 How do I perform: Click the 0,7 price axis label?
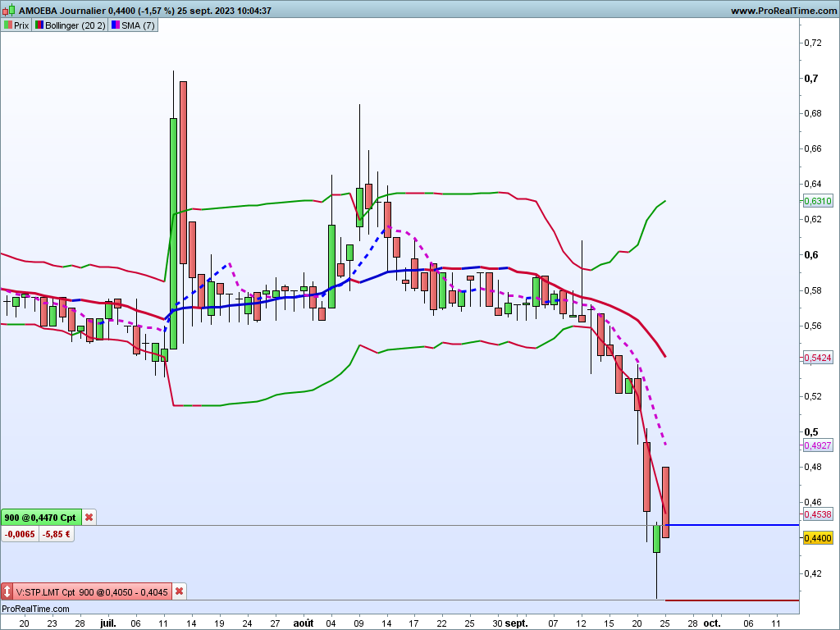click(811, 78)
